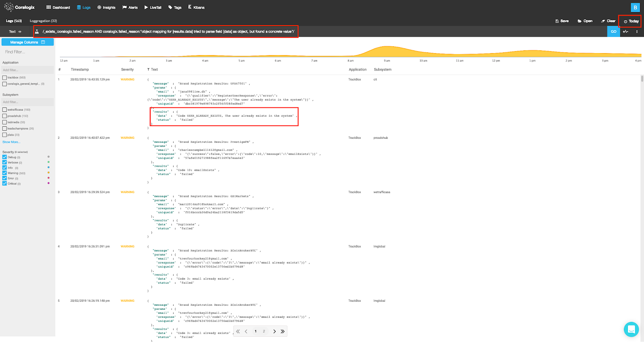Go to the last results page

(283, 332)
